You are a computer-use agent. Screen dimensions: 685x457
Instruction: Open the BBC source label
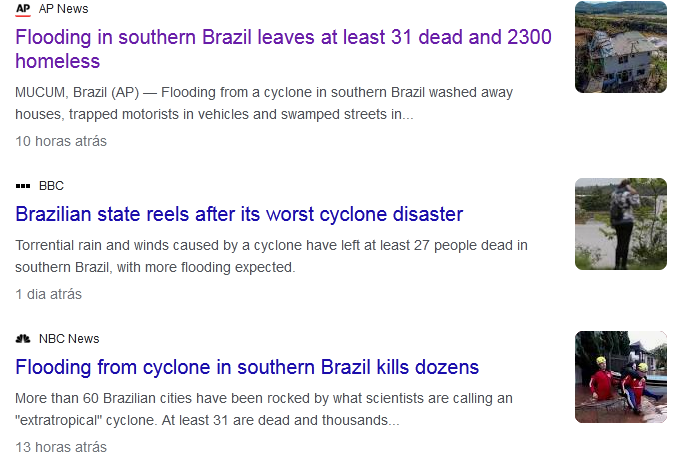pos(51,186)
